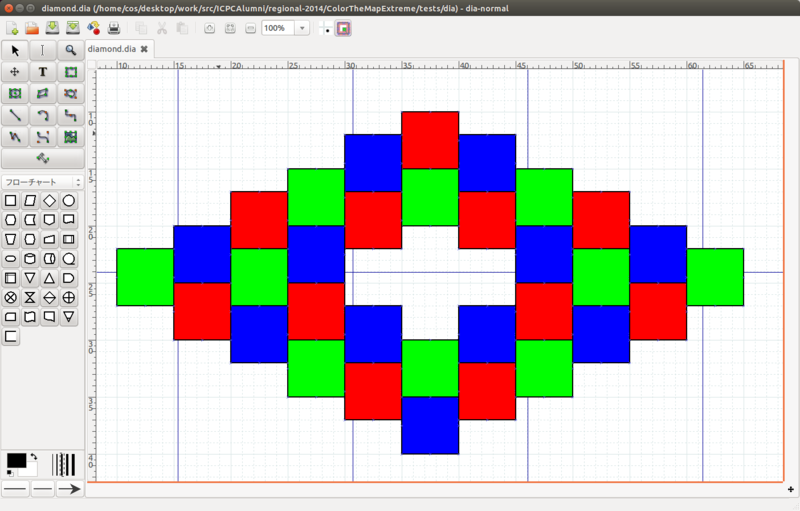Pick the flowchart Summing Junction crossed circle
The width and height of the screenshot is (800, 511).
tap(11, 297)
